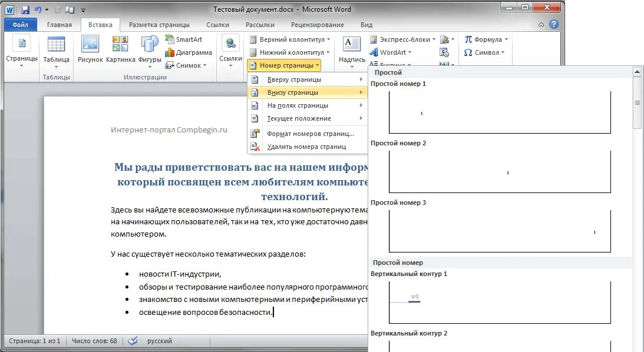This screenshot has width=644, height=352.
Task: Select the Простой номер 3 thumbnail
Action: point(500,231)
